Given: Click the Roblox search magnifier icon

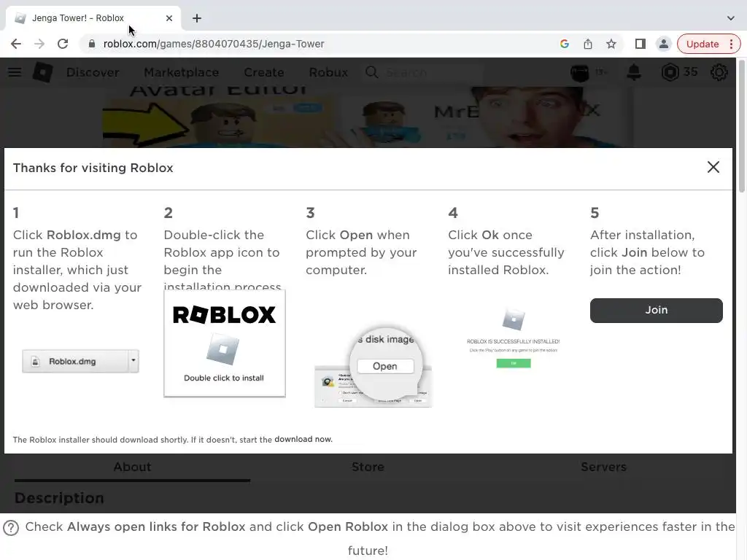Looking at the screenshot, I should 372,72.
